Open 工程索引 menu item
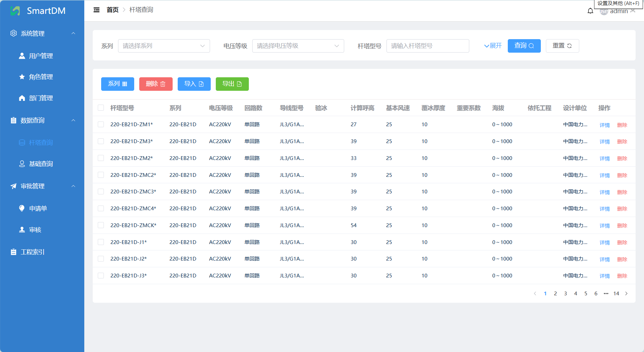Screen dimensions: 644x352 pos(42,252)
